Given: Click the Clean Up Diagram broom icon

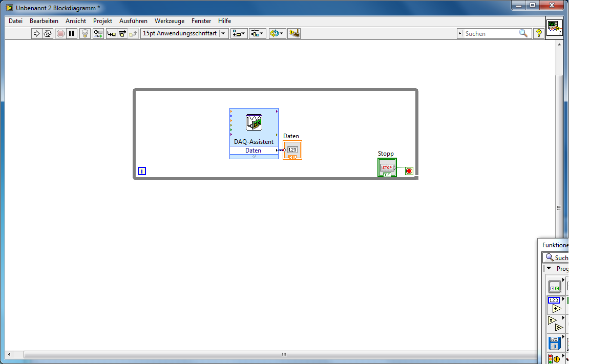Looking at the screenshot, I should (x=294, y=33).
